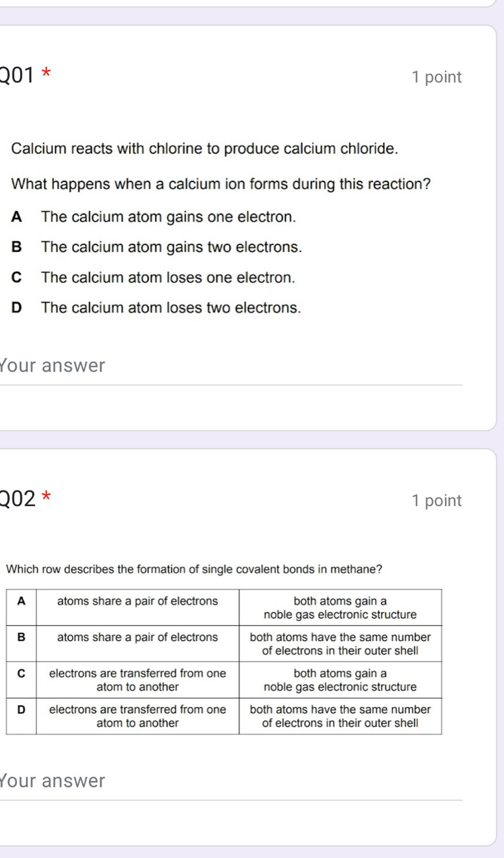Click the red required asterisk beside Q01
The height and width of the screenshot is (858, 504).
pos(47,73)
